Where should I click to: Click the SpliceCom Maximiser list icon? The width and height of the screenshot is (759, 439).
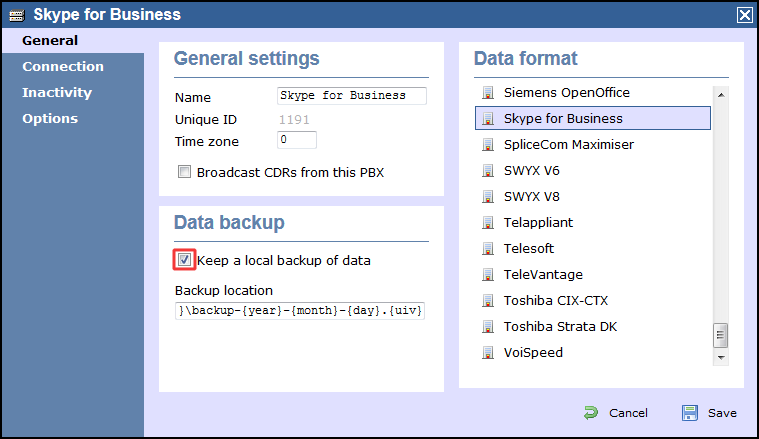(488, 145)
